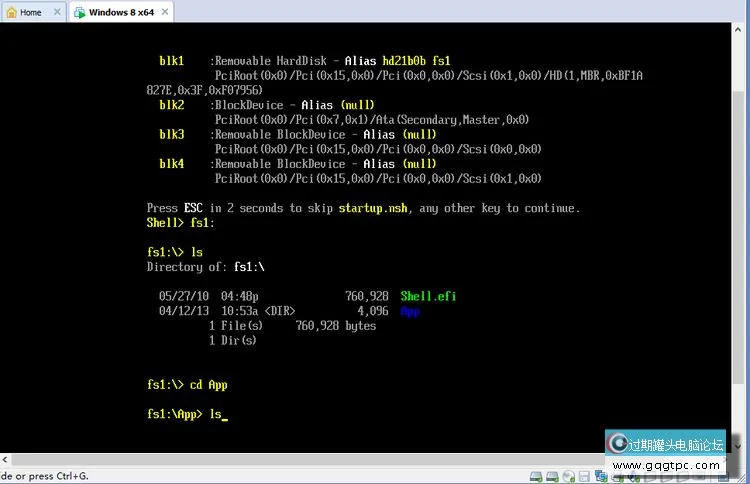Click the 'press Ctrl+G' status bar hint
This screenshot has width=750, height=484.
[x=58, y=476]
